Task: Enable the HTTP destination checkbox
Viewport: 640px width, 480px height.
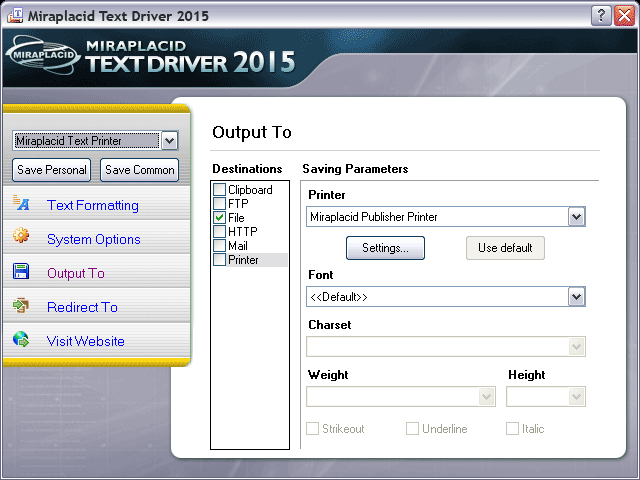Action: point(220,231)
